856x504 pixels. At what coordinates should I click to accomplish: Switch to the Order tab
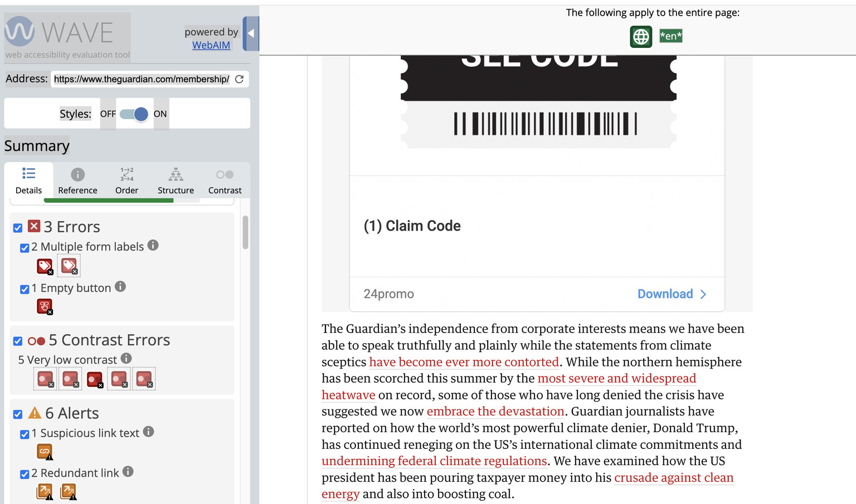[x=127, y=180]
